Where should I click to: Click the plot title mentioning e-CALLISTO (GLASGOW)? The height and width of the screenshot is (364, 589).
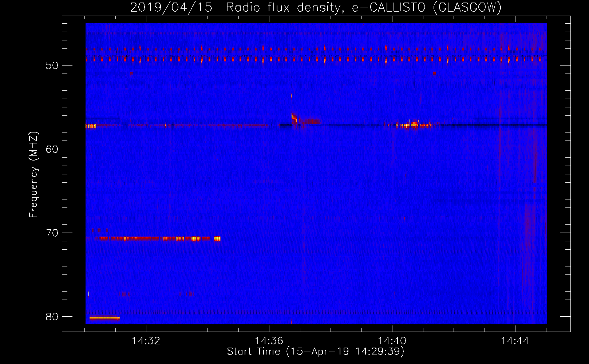click(316, 8)
